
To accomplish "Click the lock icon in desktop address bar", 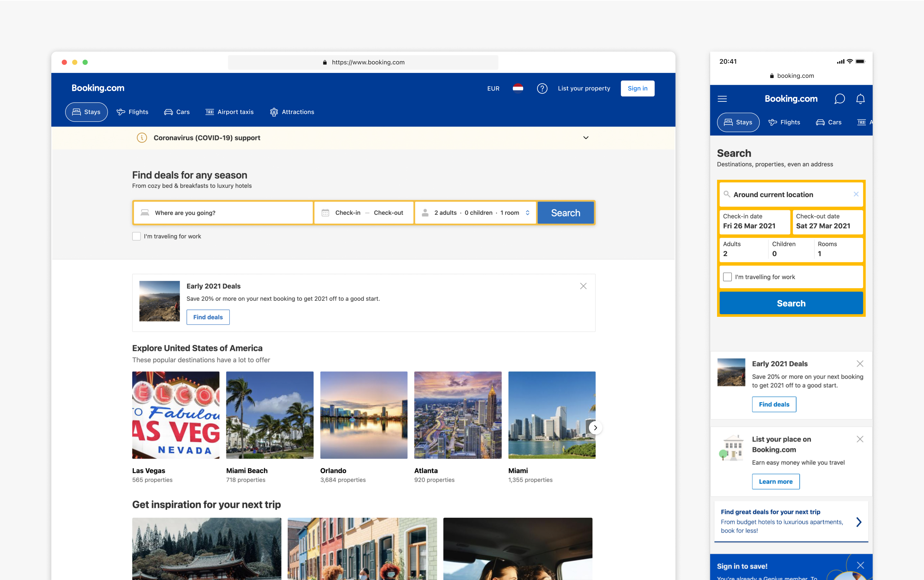I will coord(325,63).
